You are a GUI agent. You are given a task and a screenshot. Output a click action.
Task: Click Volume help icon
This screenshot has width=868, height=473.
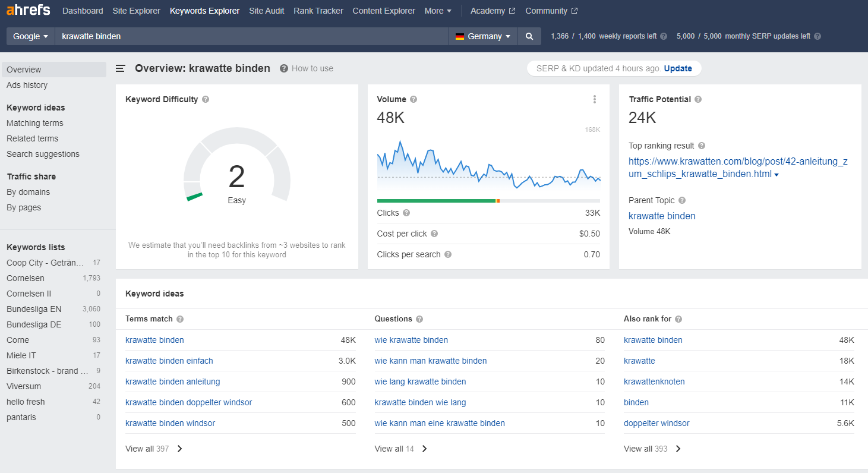click(414, 99)
